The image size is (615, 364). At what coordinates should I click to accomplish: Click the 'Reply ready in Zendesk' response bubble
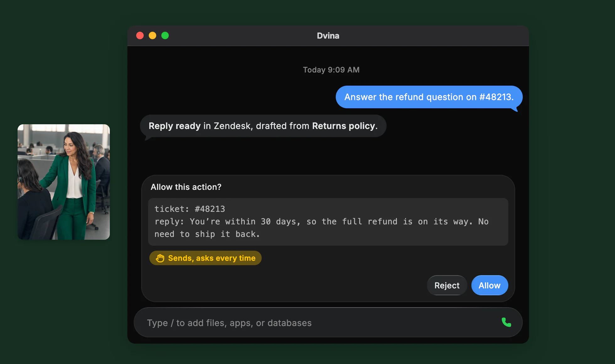263,126
